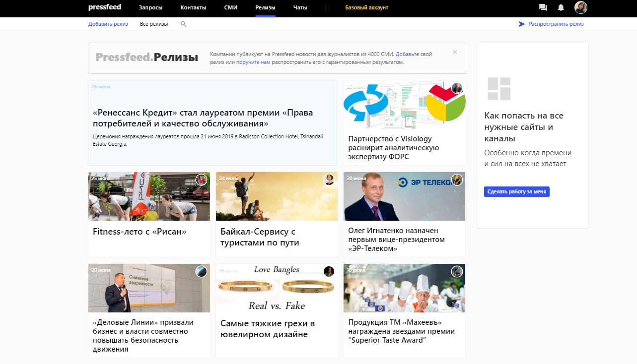Open the chat messages icon in header
The width and height of the screenshot is (637, 364).
point(543,7)
